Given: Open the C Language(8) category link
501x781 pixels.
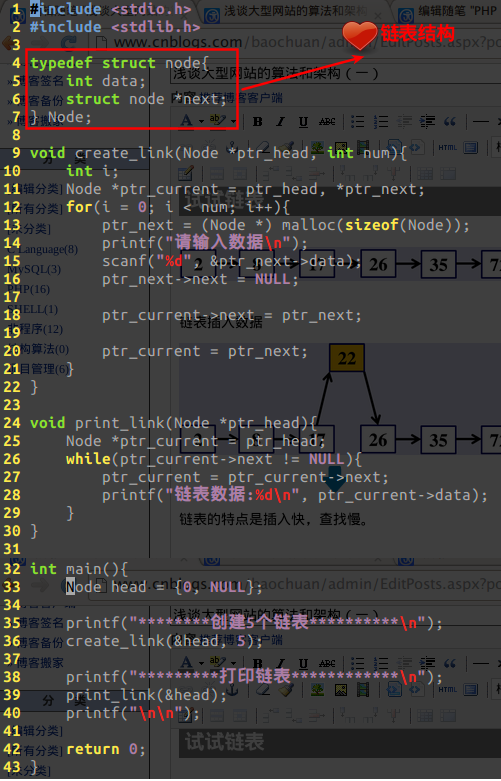Looking at the screenshot, I should pos(43,249).
